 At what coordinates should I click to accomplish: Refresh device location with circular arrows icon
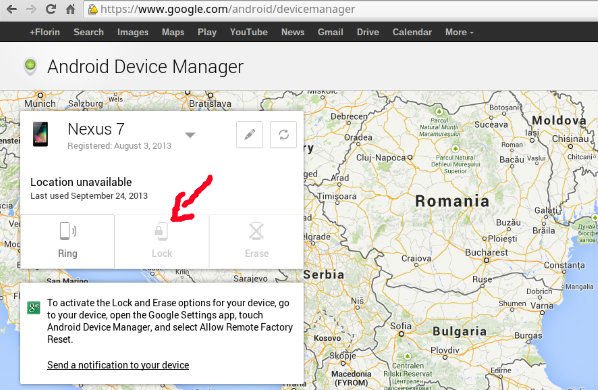click(283, 134)
